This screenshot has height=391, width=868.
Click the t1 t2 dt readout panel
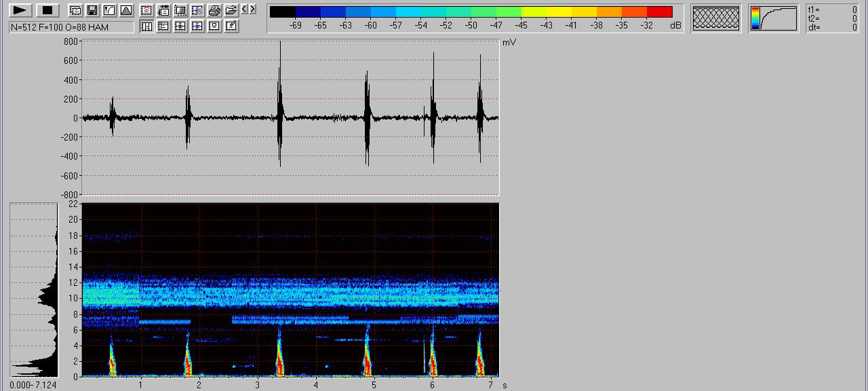point(833,18)
